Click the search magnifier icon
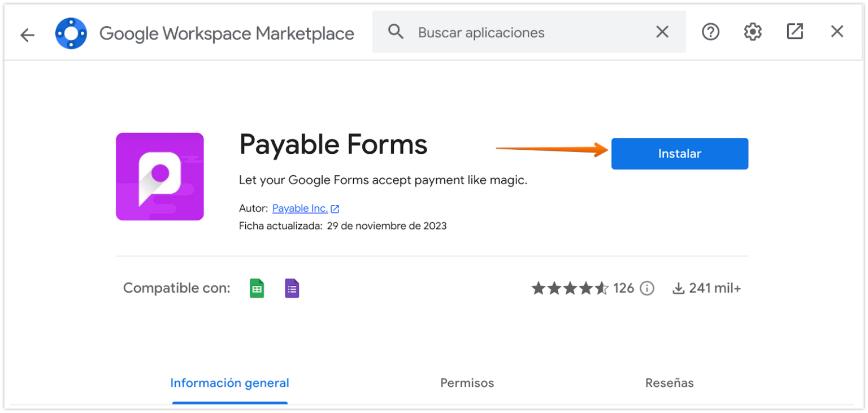 (396, 32)
